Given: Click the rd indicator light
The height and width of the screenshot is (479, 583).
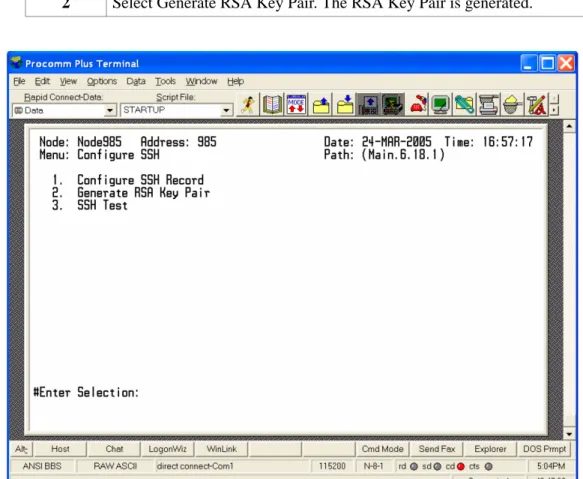Looking at the screenshot, I should pos(414,466).
